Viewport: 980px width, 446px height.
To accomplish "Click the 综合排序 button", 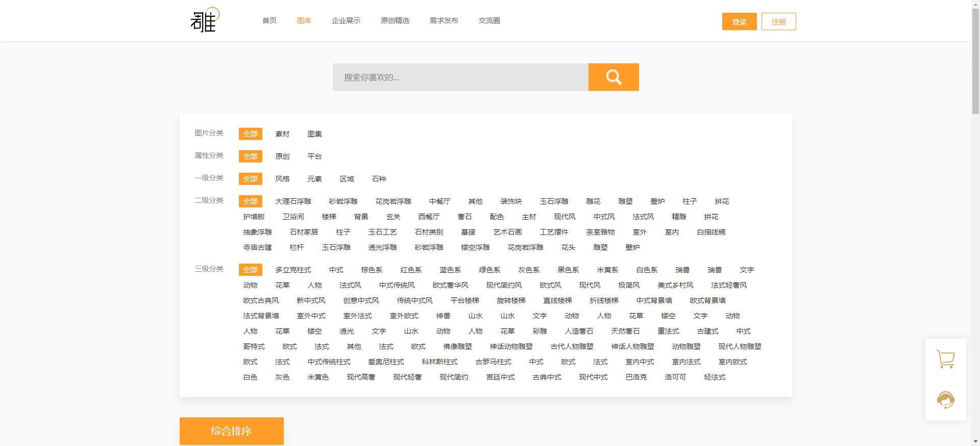I will (x=232, y=431).
